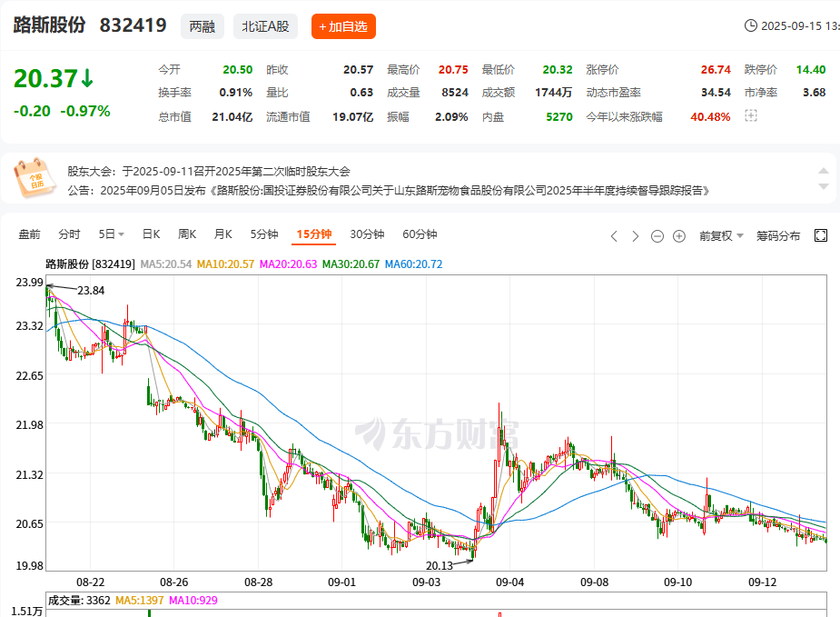Switch to the 30分钟 tab
840x617 pixels.
pyautogui.click(x=367, y=234)
